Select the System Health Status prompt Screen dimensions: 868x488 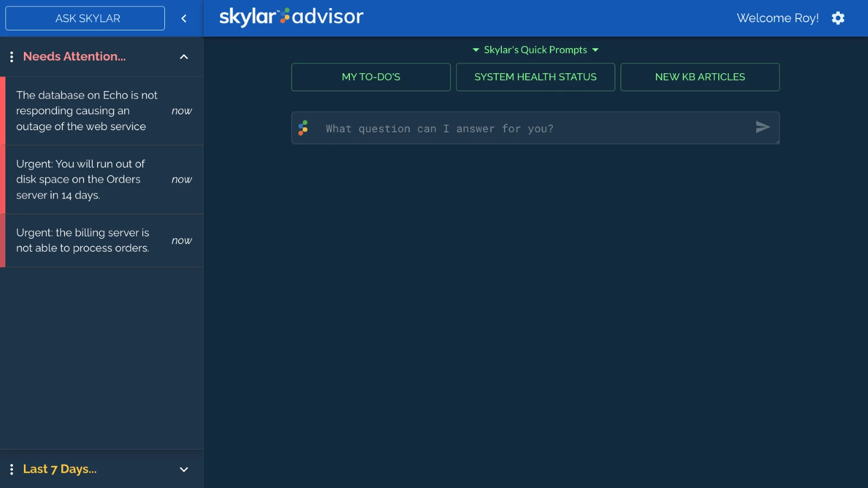(535, 77)
